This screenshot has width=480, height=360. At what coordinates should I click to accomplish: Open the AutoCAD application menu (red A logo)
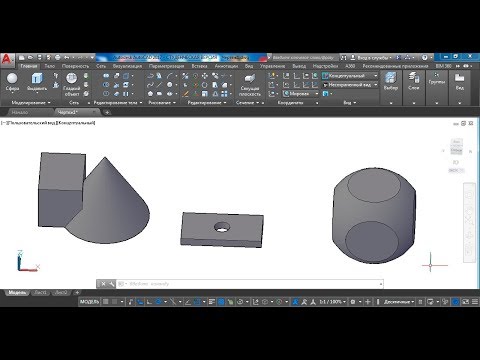point(7,59)
